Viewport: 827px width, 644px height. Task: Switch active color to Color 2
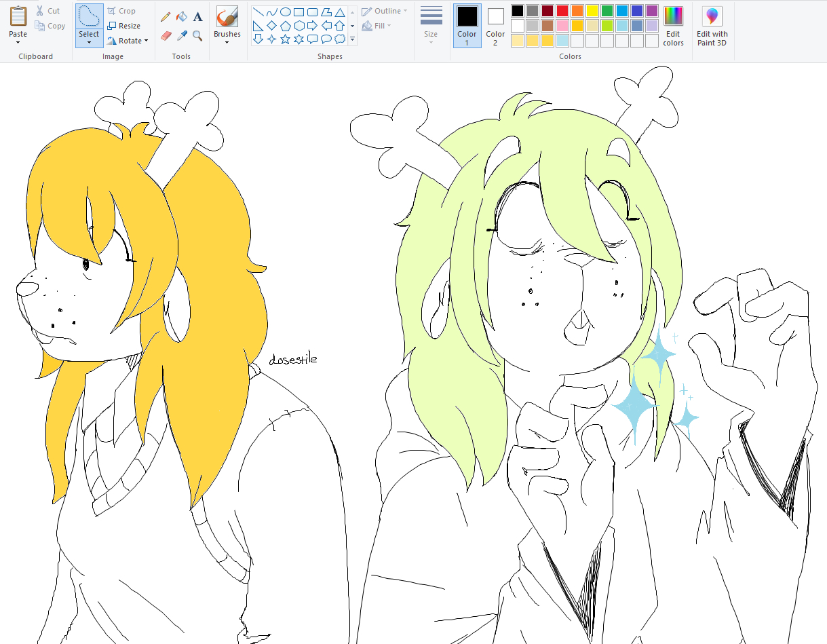tap(495, 26)
